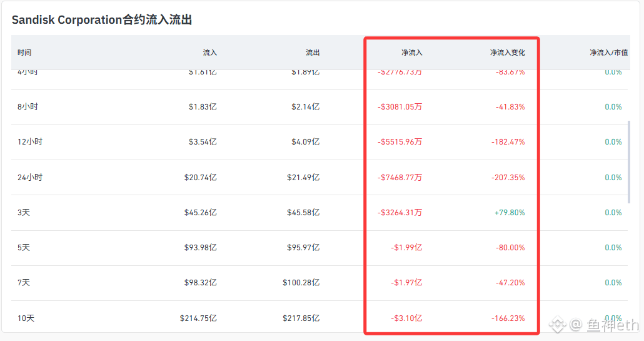Click net inflow change +79.80%
This screenshot has width=644, height=341.
510,212
